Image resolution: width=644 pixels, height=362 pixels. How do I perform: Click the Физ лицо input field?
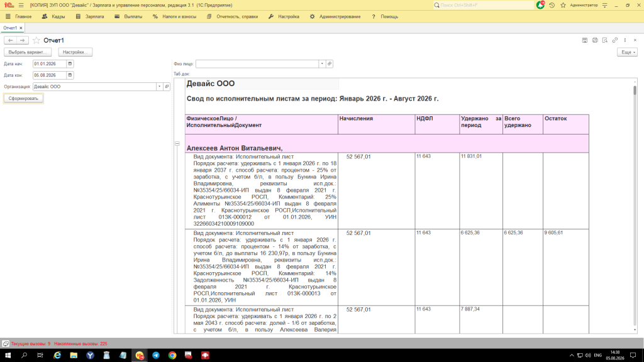(x=257, y=63)
